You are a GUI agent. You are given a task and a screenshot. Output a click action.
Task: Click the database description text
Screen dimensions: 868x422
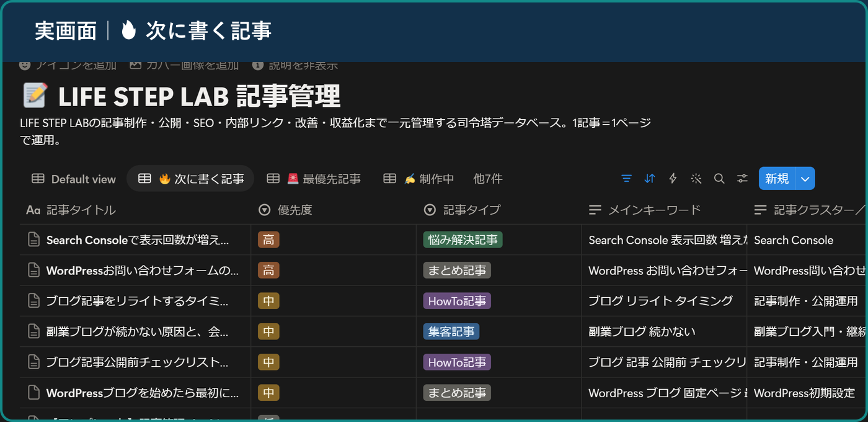335,132
